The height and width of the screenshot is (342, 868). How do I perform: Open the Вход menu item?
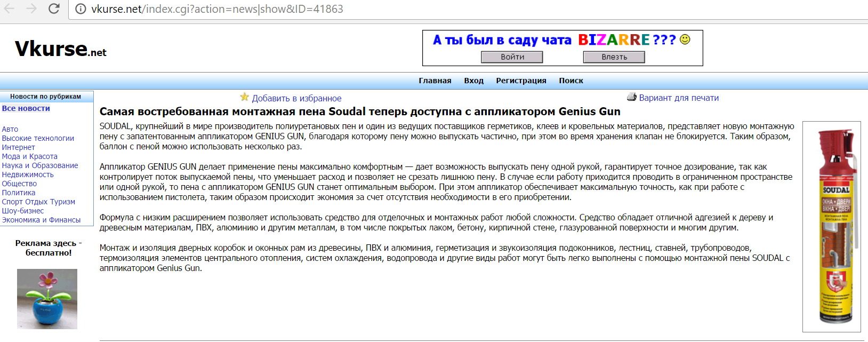tap(473, 81)
